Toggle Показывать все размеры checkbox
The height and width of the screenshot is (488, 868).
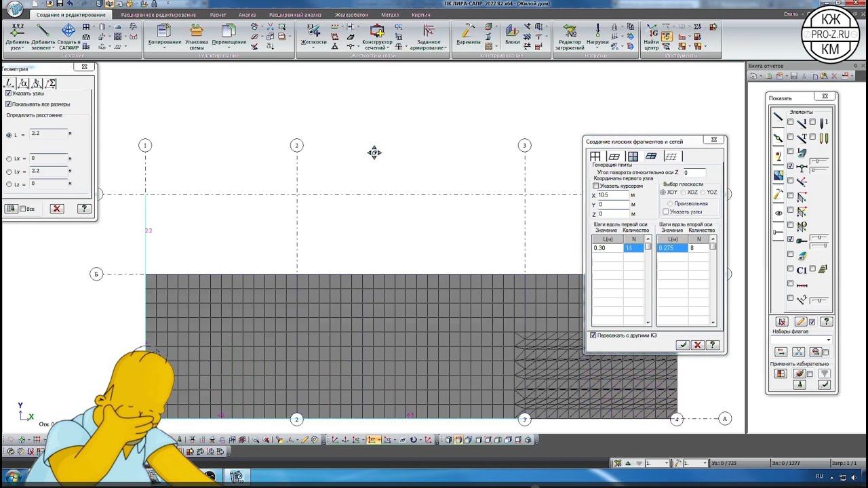(8, 104)
